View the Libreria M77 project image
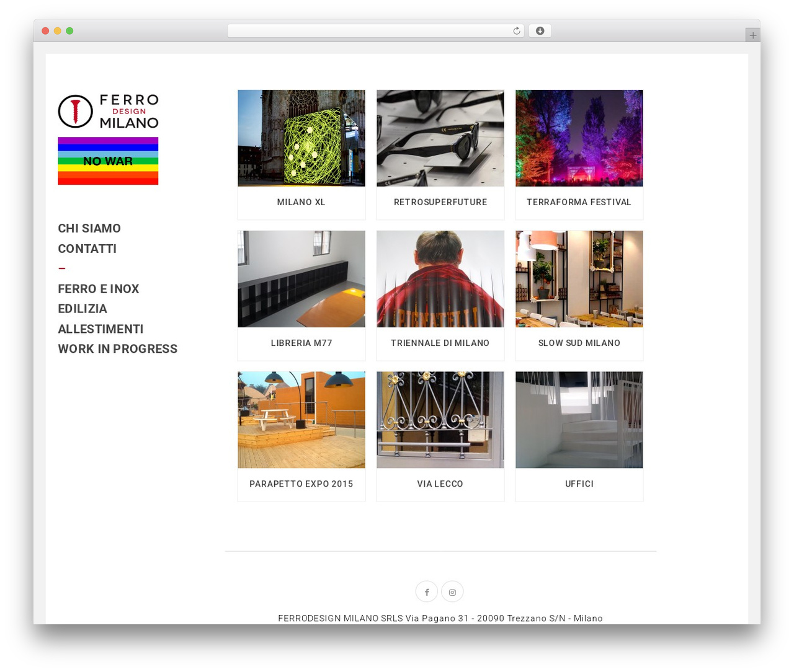 pos(301,279)
